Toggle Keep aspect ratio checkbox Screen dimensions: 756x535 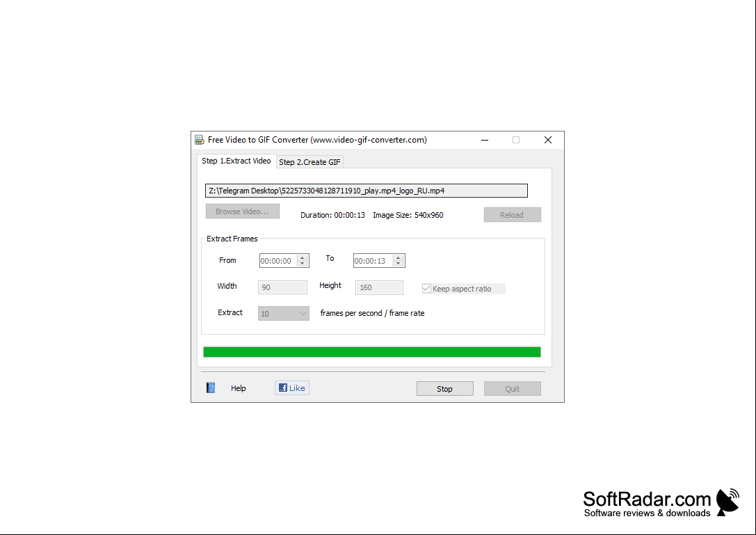(426, 289)
